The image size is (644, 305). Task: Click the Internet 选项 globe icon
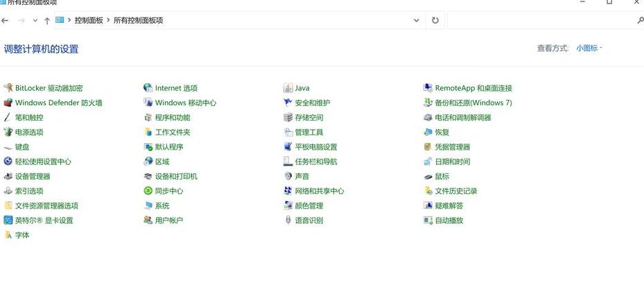pyautogui.click(x=148, y=88)
